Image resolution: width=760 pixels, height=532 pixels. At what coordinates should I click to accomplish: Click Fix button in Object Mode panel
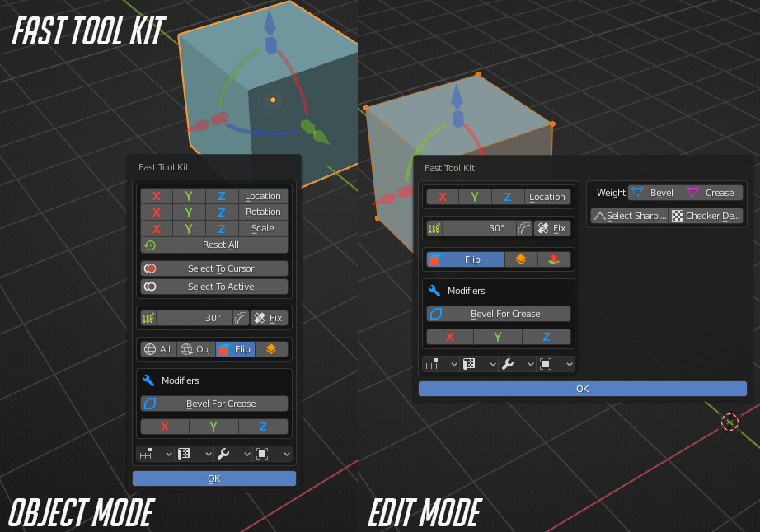[x=269, y=318]
